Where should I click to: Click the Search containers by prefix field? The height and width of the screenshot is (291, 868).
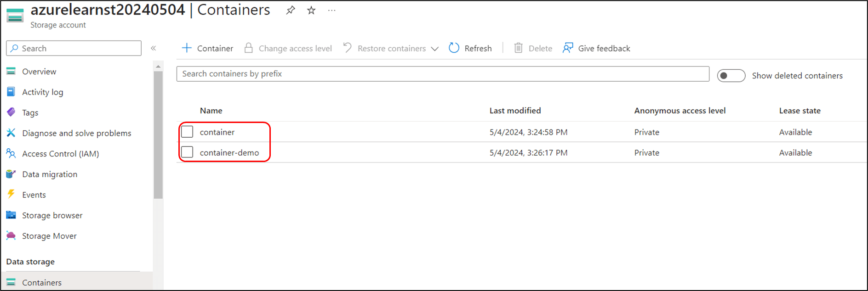pos(442,74)
